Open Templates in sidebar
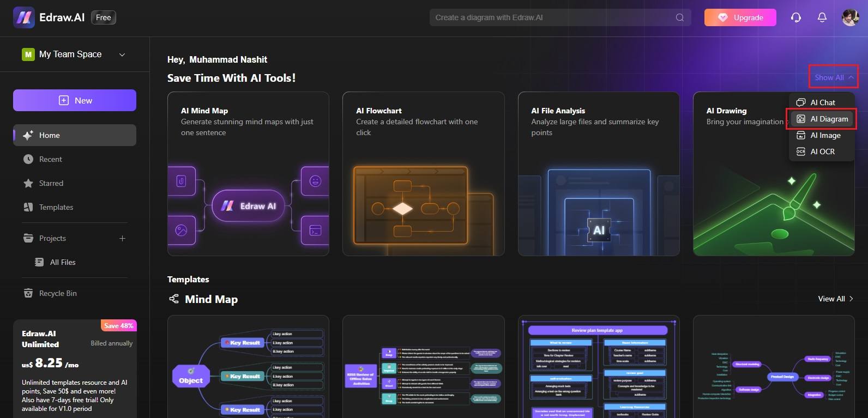 click(x=75, y=207)
